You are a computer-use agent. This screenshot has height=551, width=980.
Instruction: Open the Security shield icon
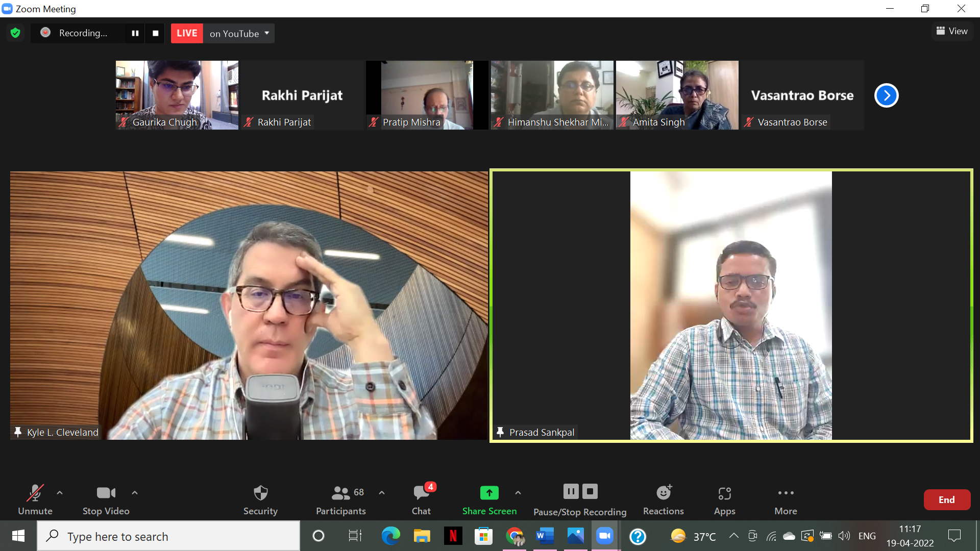[260, 493]
